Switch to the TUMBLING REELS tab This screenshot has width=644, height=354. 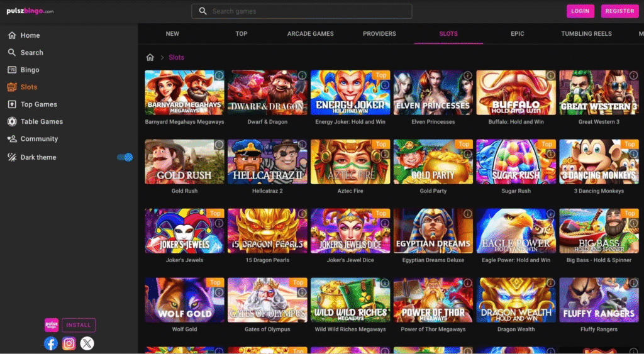[587, 34]
